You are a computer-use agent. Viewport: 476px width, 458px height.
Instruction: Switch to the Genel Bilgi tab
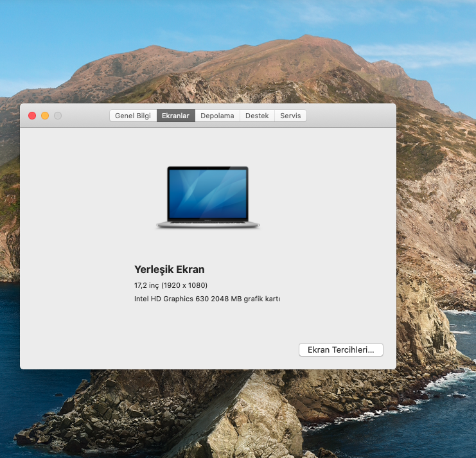click(x=133, y=116)
